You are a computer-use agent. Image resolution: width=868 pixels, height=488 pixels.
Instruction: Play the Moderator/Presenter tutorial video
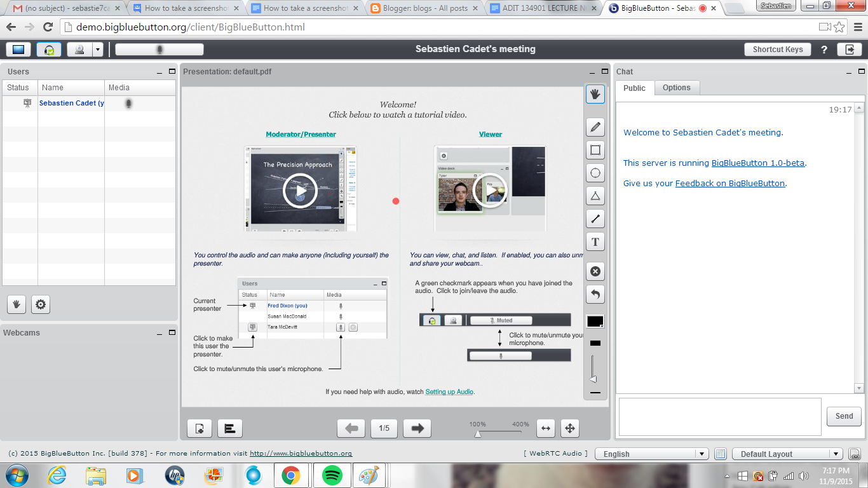300,190
